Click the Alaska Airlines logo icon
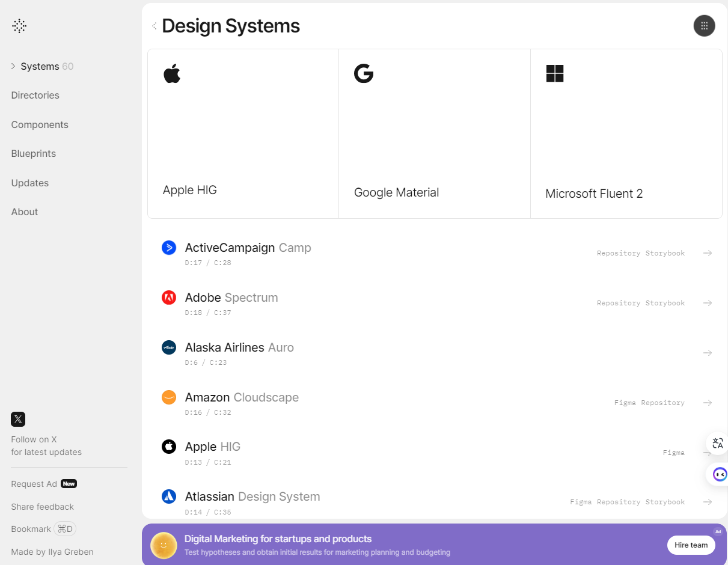The width and height of the screenshot is (728, 565). click(x=169, y=347)
